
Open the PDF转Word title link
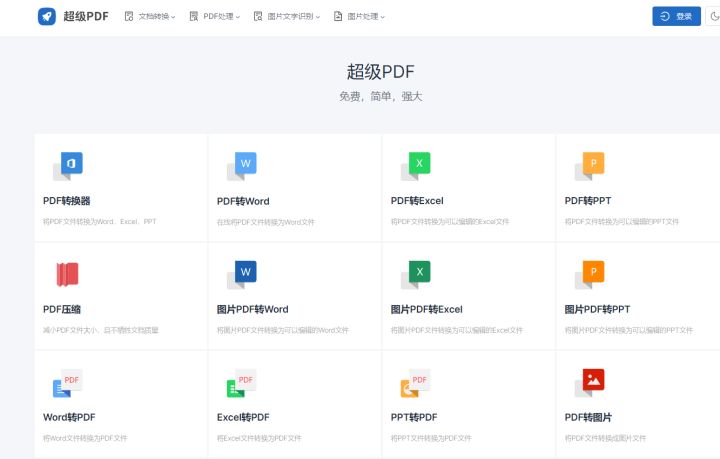243,201
